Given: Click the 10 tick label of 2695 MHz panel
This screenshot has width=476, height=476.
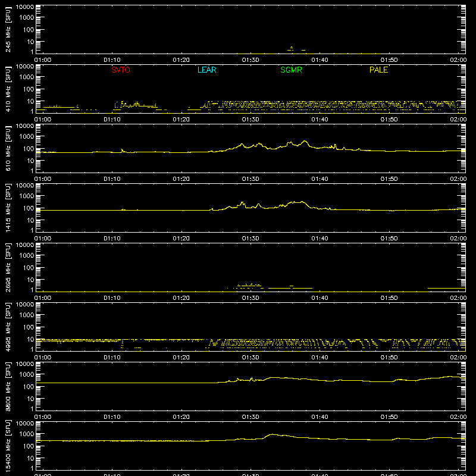Looking at the screenshot, I should 30,280.
